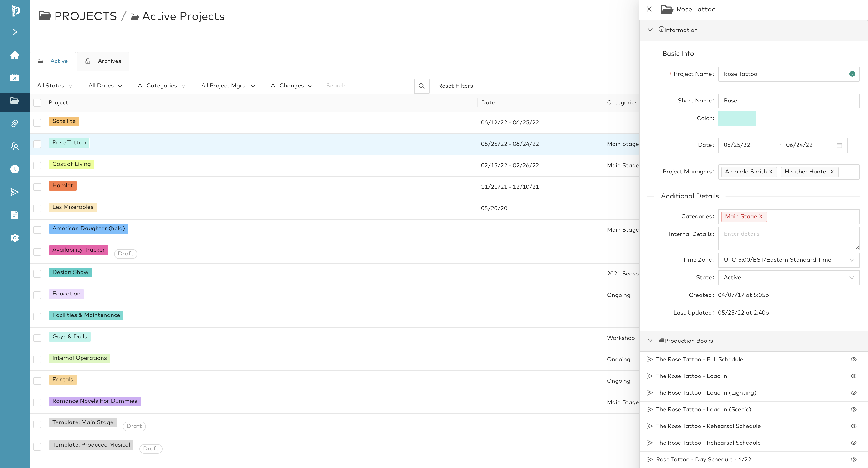This screenshot has width=868, height=468.
Task: Sort by the Project column header
Action: tap(58, 103)
